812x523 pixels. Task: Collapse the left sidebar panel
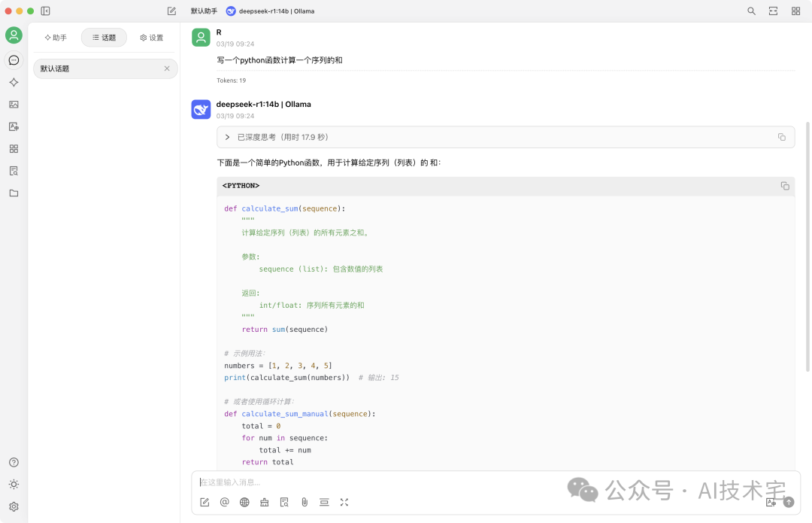tap(46, 11)
